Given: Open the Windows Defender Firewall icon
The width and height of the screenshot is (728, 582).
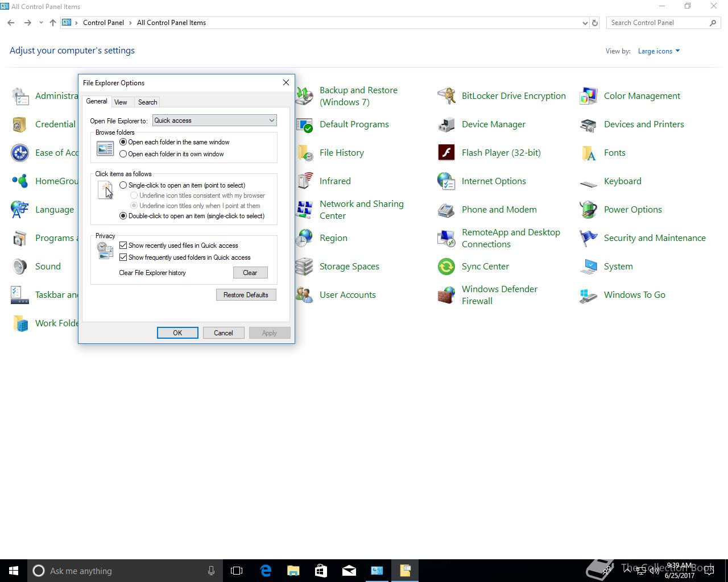Looking at the screenshot, I should [x=446, y=295].
